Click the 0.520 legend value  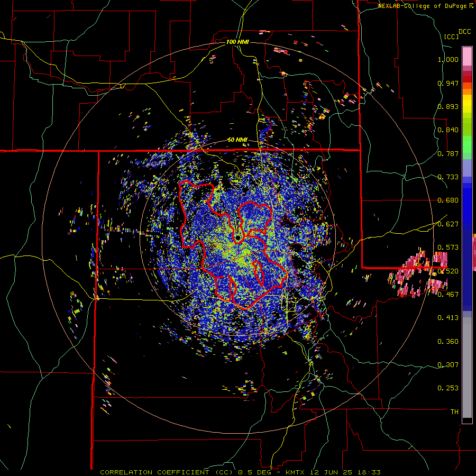pos(448,271)
